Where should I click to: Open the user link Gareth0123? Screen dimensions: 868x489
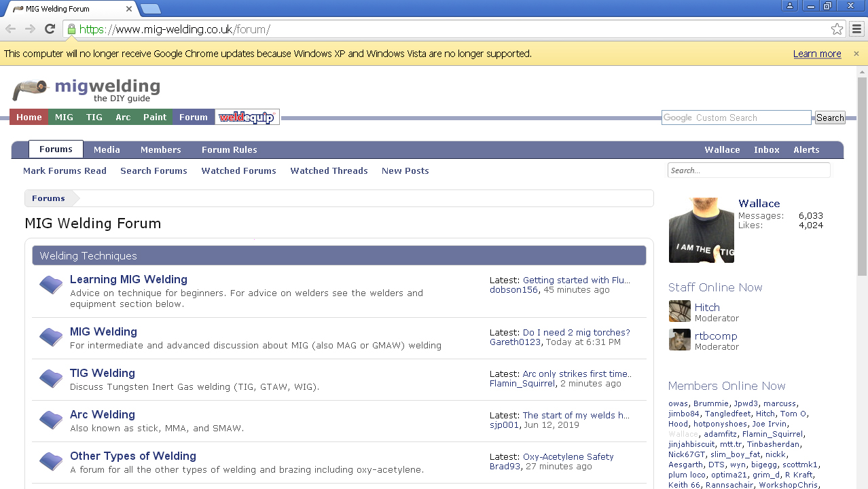[x=516, y=342]
